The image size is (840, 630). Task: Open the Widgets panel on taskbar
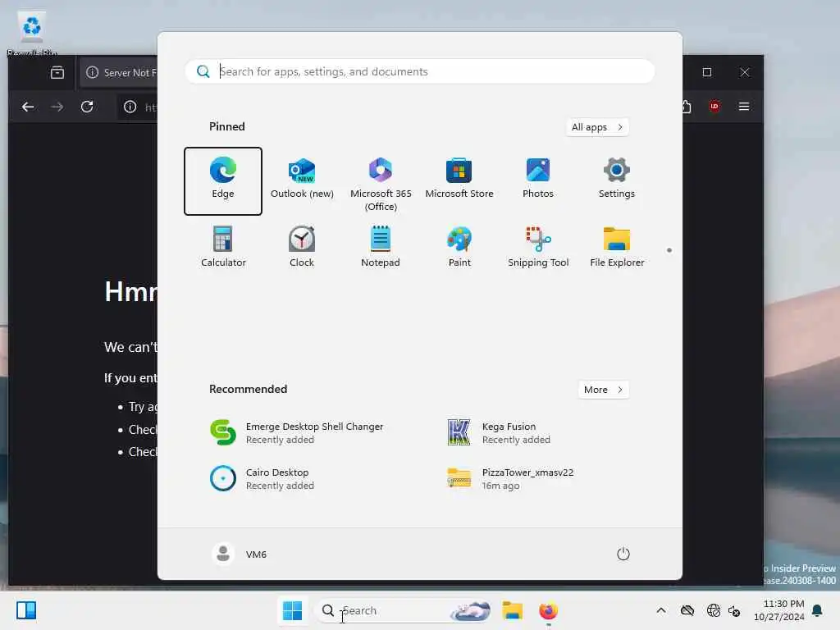click(x=26, y=610)
